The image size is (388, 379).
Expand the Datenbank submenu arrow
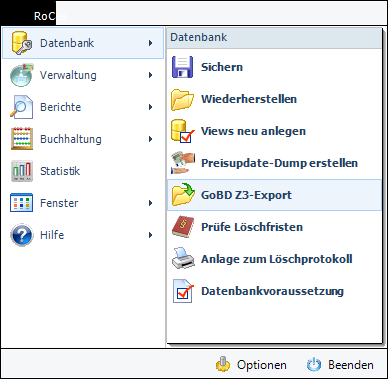click(x=150, y=43)
